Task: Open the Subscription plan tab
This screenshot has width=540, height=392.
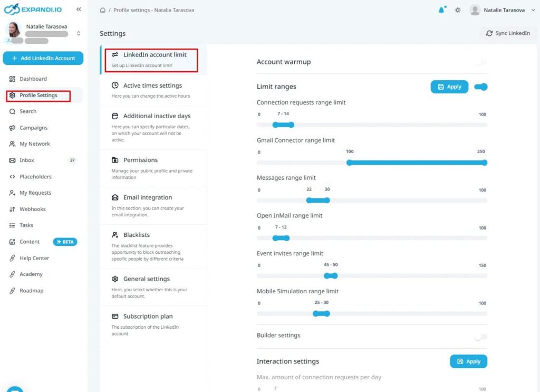Action: pyautogui.click(x=153, y=324)
